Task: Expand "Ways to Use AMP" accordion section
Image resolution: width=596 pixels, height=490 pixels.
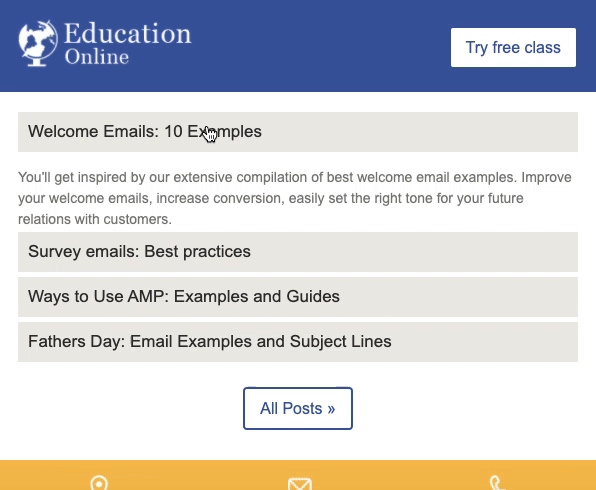Action: click(x=298, y=297)
